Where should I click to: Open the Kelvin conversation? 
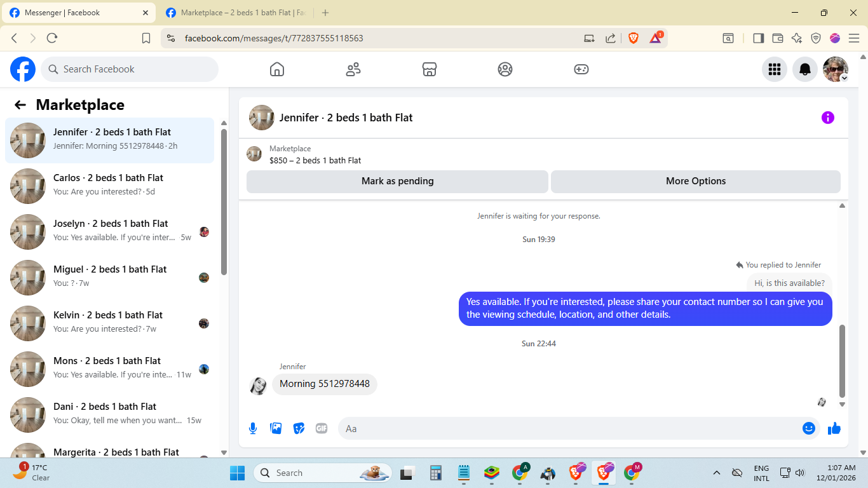click(110, 323)
